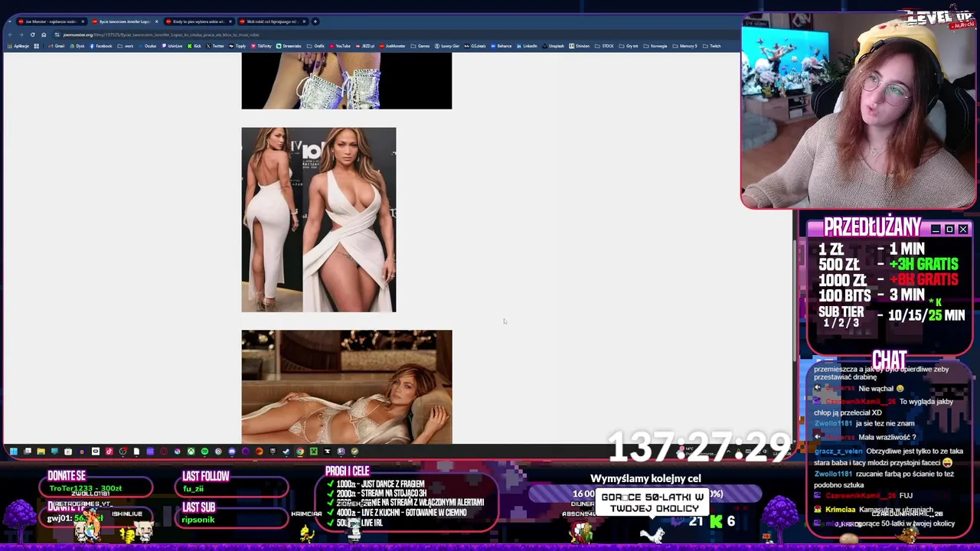Open Spotify from the taskbar
Image resolution: width=980 pixels, height=551 pixels.
point(204,452)
